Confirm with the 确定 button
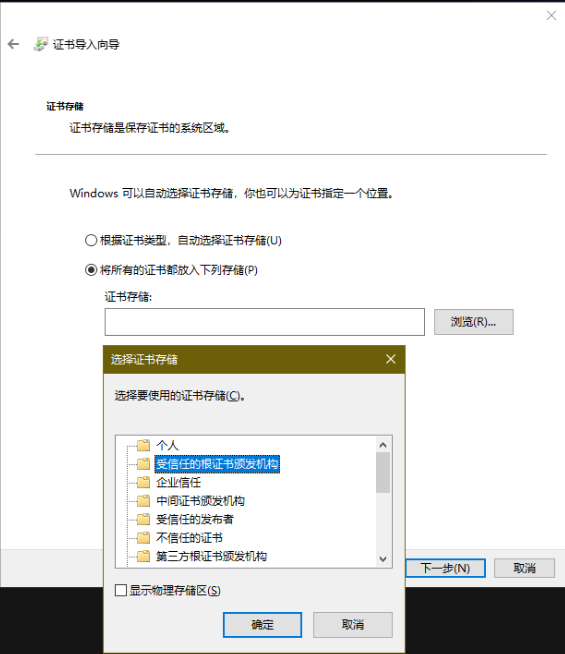Viewport: 565px width, 654px height. click(262, 624)
